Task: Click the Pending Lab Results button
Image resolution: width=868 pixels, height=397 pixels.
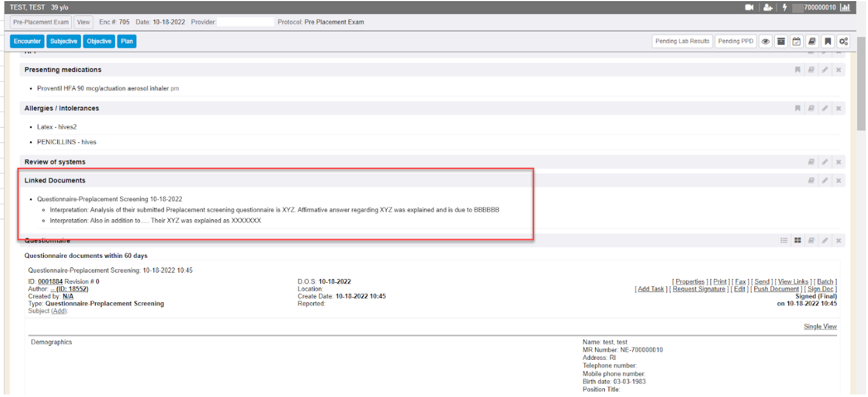Action: (682, 41)
